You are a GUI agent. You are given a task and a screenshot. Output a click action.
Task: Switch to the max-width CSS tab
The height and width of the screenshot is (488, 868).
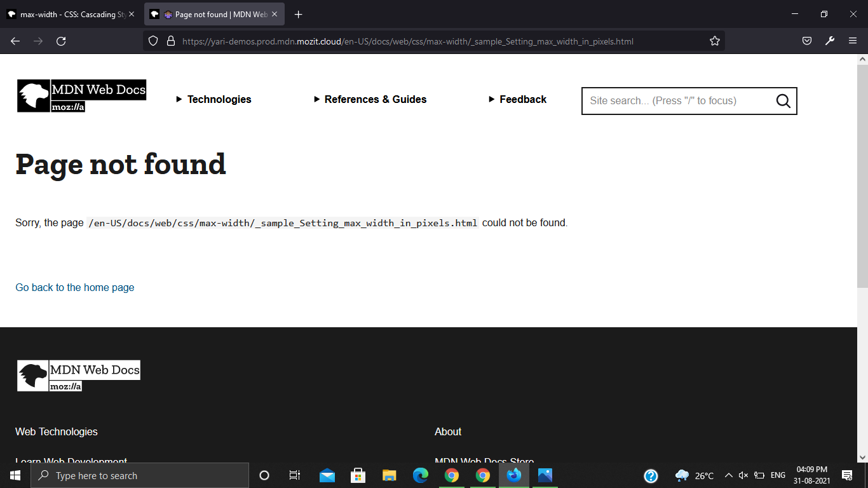(70, 13)
